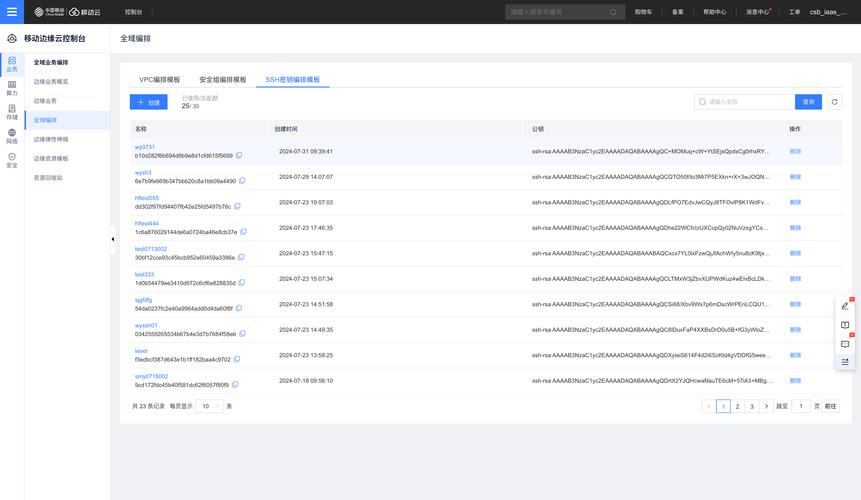This screenshot has height=500, width=861.
Task: Click the 移动云 cloud logo
Action: [85, 12]
